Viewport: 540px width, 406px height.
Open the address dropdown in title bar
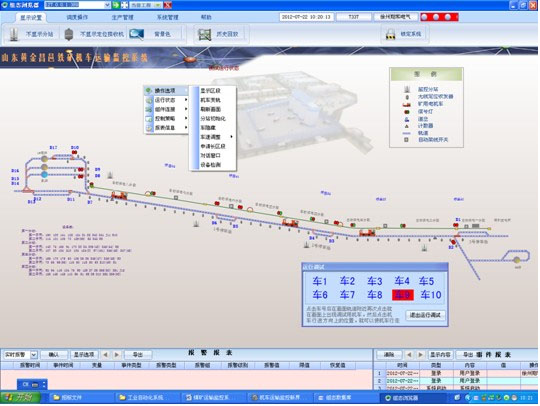(107, 5)
